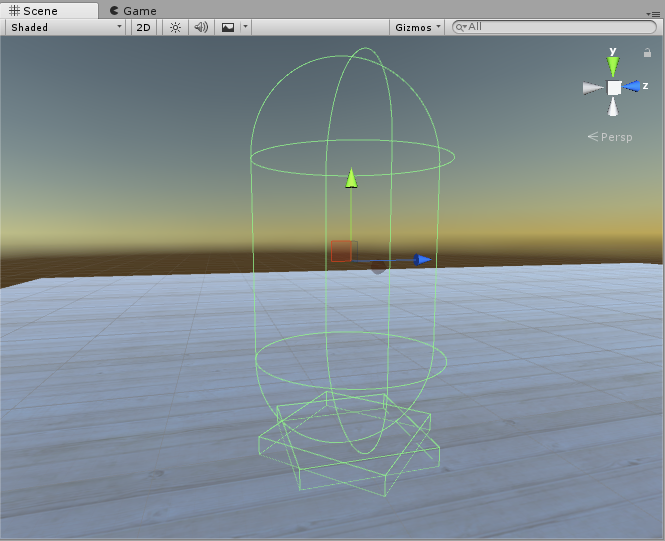
Task: Open the effects dropdown arrow
Action: coord(246,27)
